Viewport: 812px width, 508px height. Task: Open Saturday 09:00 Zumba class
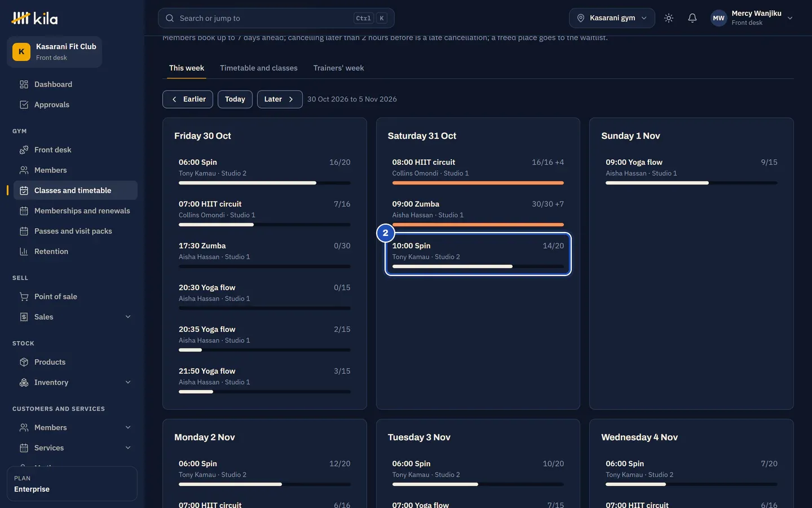[x=478, y=212]
